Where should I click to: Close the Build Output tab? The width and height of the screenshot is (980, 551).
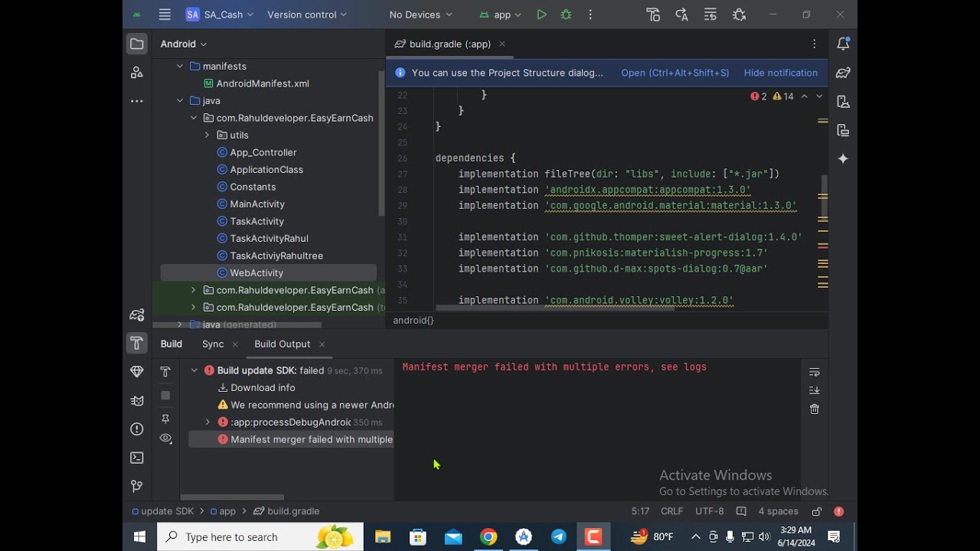(322, 344)
